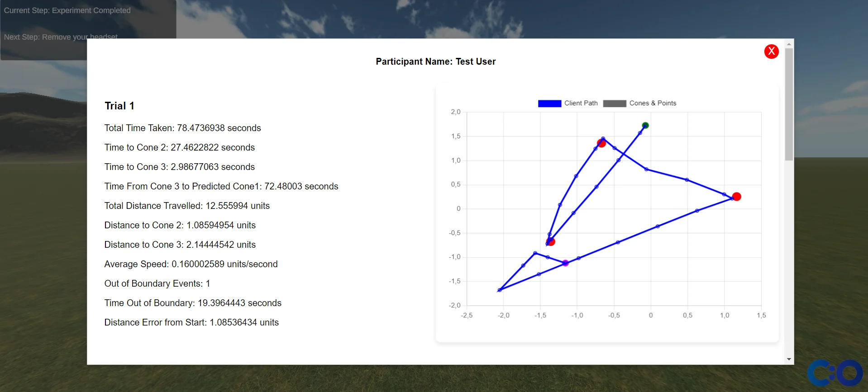This screenshot has height=392, width=868.
Task: Toggle Client Path legend label
Action: coord(581,103)
